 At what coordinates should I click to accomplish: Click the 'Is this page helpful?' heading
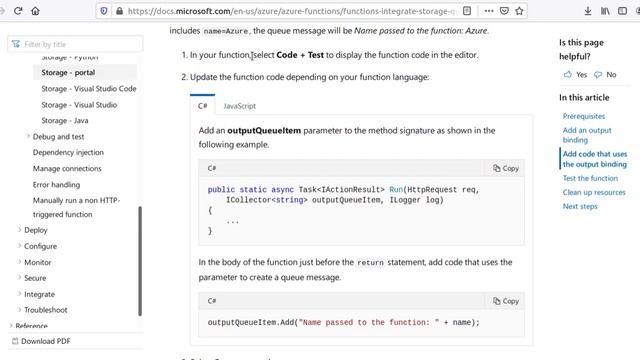tap(581, 49)
